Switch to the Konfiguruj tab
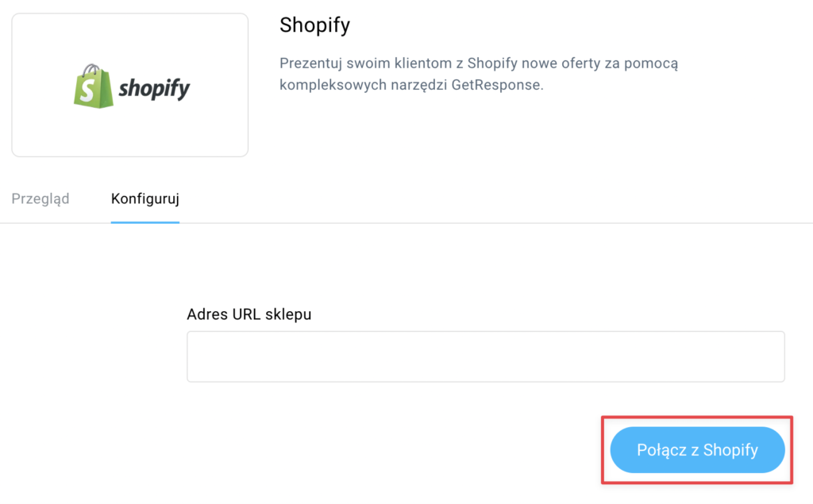 (145, 198)
